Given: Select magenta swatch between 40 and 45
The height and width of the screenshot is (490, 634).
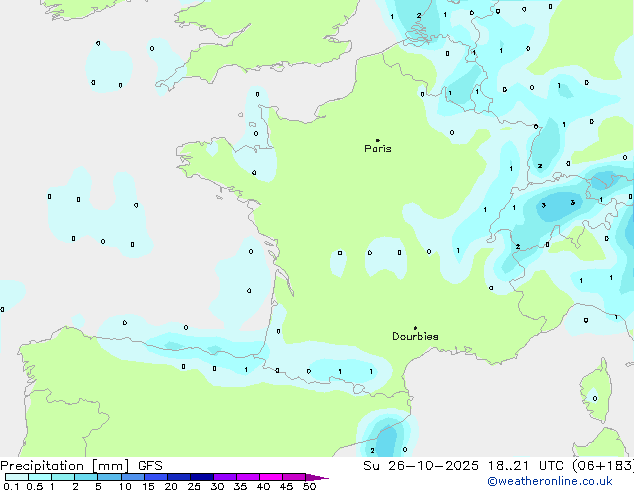Looking at the screenshot, I should (x=271, y=477).
